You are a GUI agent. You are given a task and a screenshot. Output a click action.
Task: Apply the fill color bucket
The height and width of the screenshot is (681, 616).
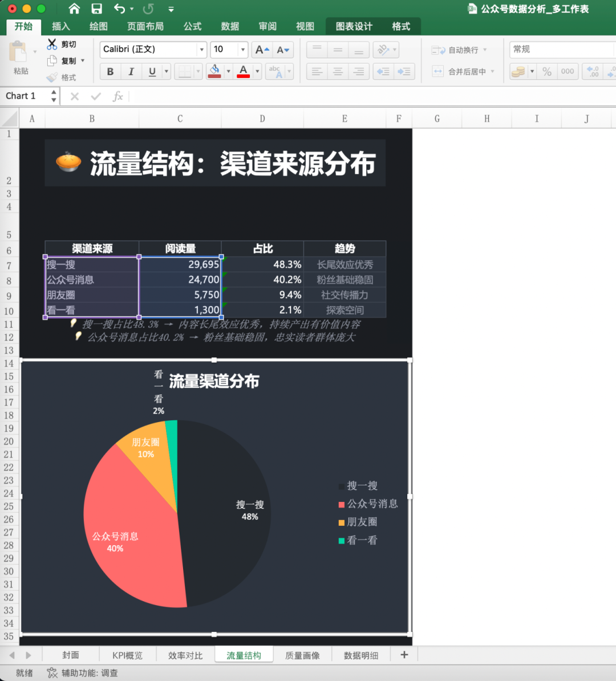214,71
